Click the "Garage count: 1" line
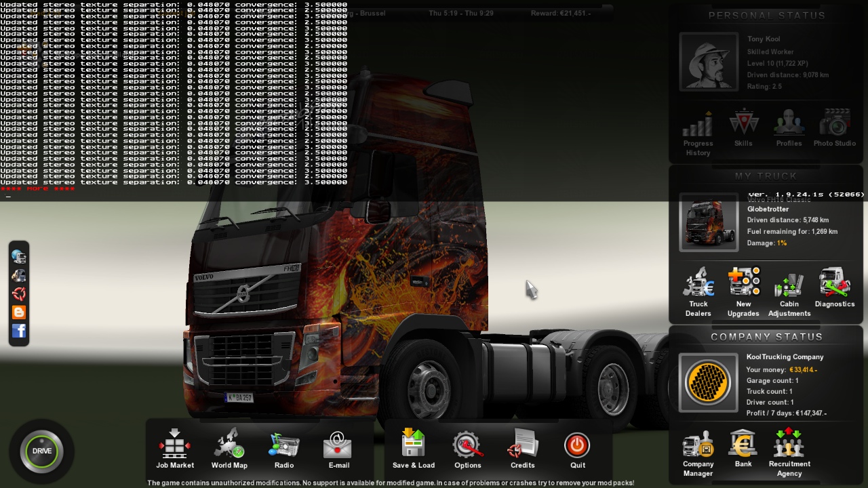 (x=774, y=381)
